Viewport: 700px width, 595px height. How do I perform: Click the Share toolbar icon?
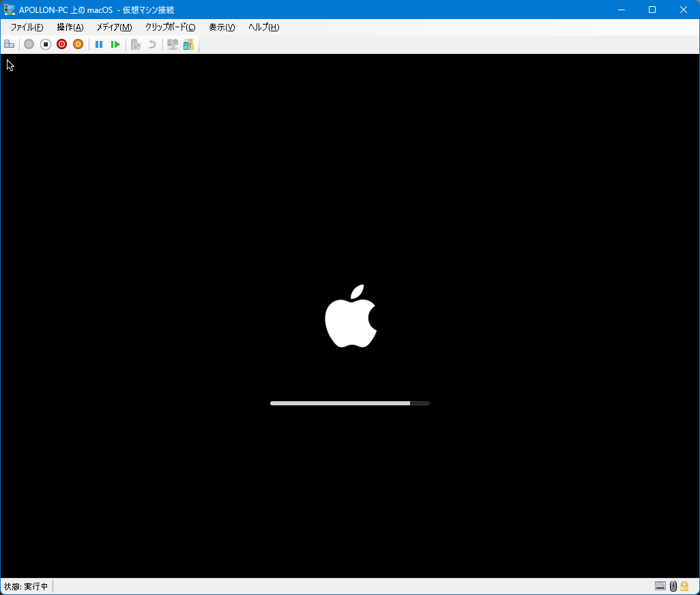189,44
